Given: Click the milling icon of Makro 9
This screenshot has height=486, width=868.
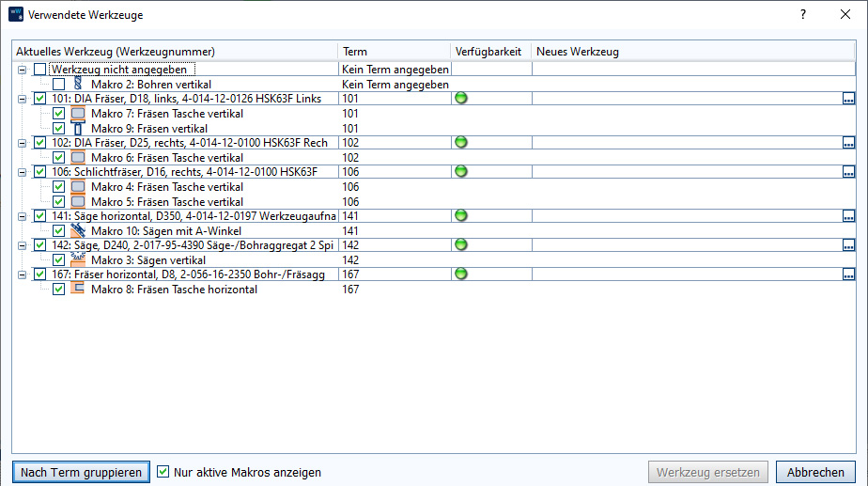Looking at the screenshot, I should pos(78,128).
